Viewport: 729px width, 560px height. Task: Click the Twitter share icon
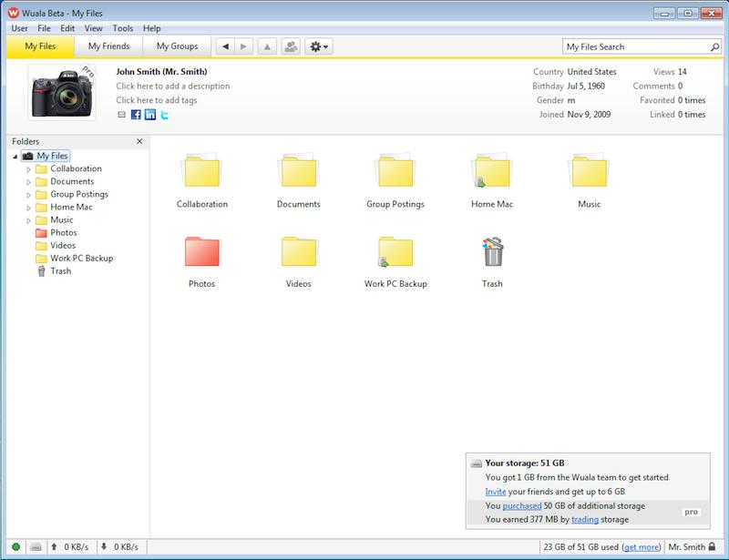pyautogui.click(x=164, y=115)
